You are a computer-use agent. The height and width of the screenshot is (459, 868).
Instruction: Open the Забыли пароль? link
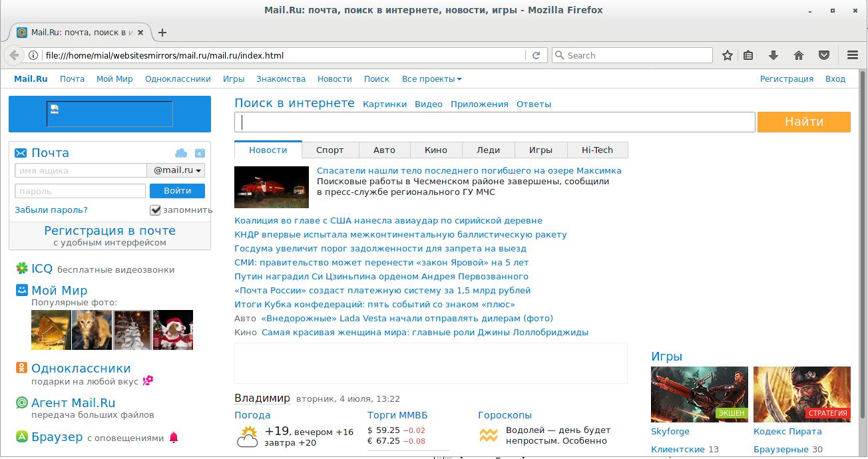coord(51,210)
